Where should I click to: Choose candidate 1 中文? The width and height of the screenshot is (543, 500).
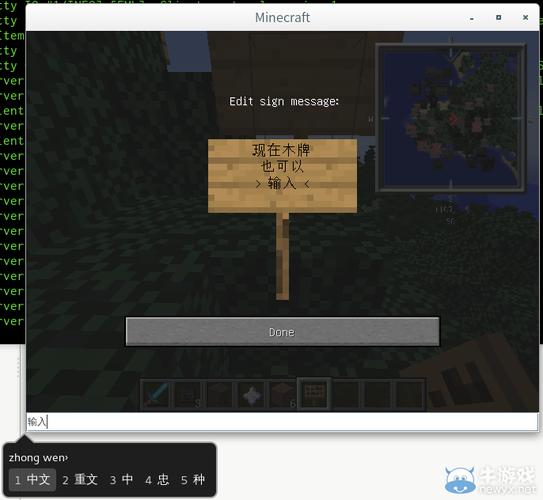tap(33, 480)
